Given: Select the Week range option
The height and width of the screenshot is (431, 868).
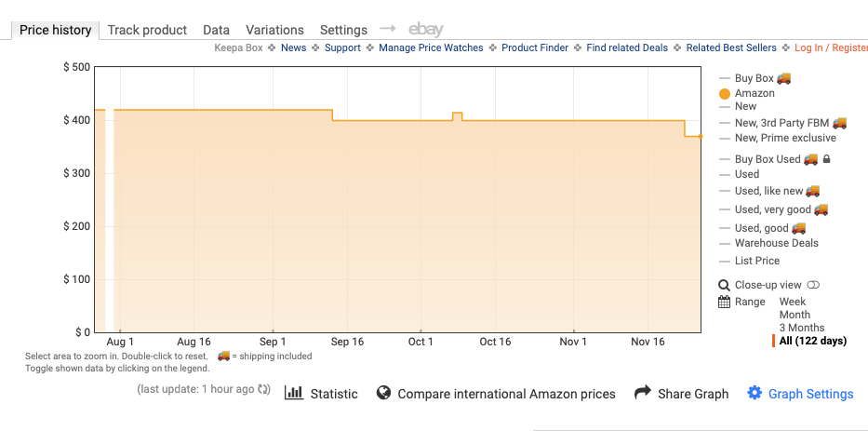Looking at the screenshot, I should 793,302.
